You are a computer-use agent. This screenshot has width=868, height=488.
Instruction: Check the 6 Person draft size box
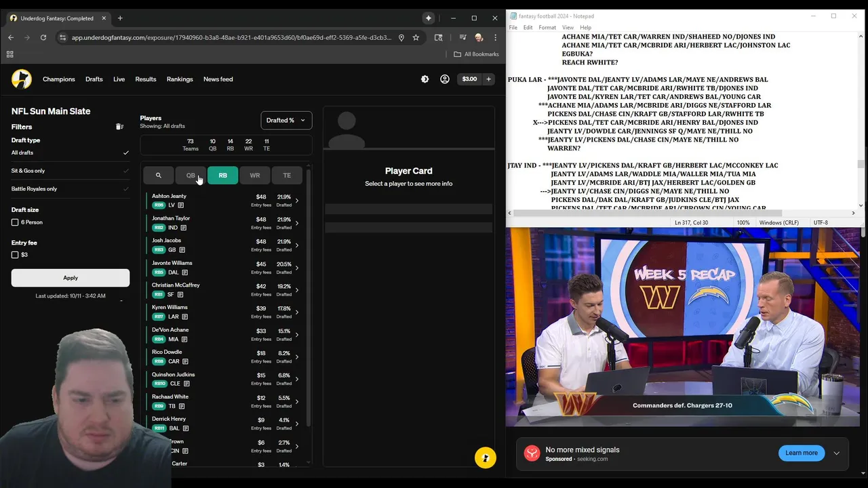[15, 222]
